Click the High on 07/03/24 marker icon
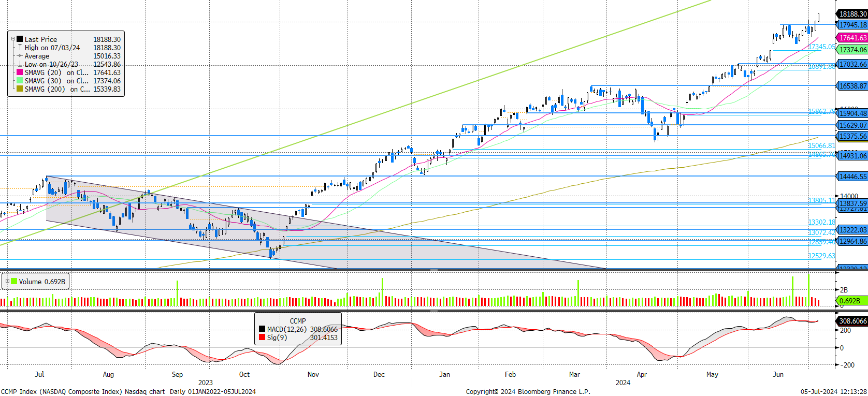Viewport: 868px width, 396px height. [20, 48]
